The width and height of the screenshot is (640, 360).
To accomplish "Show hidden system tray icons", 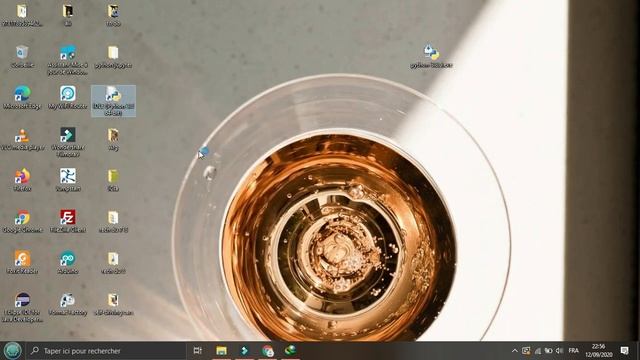I will click(x=515, y=351).
